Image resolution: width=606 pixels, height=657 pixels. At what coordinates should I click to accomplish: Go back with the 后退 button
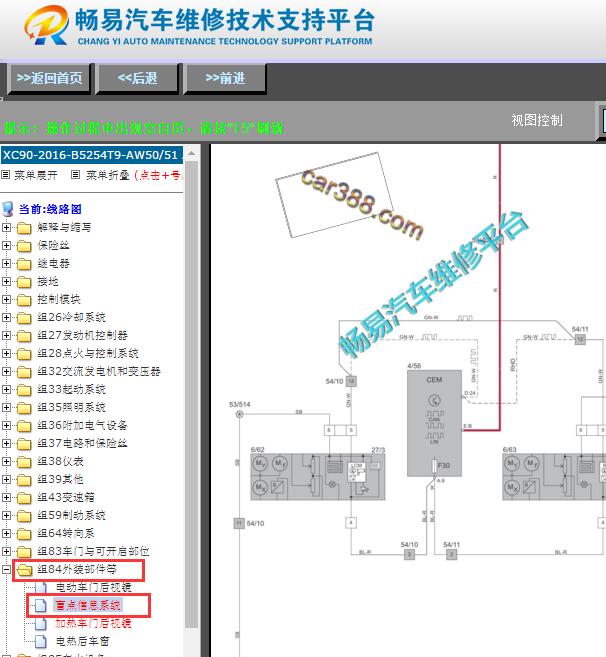(137, 78)
